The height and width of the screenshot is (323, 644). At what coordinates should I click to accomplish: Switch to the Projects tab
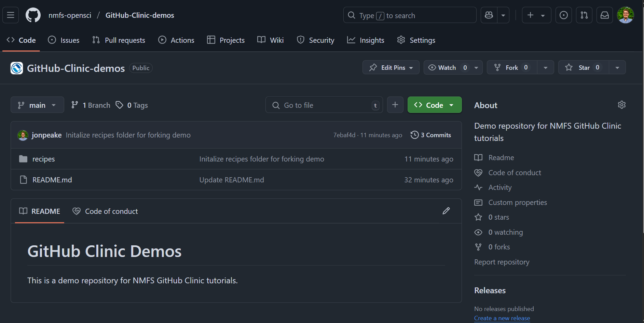click(x=226, y=40)
